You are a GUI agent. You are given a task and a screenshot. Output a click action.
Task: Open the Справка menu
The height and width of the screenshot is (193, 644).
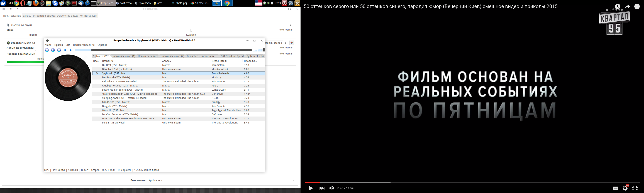point(102,45)
